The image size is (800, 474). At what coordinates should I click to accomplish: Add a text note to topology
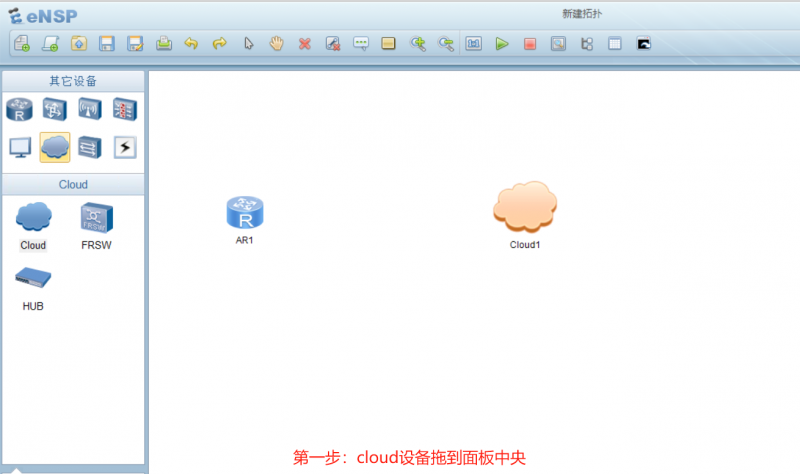[x=361, y=44]
